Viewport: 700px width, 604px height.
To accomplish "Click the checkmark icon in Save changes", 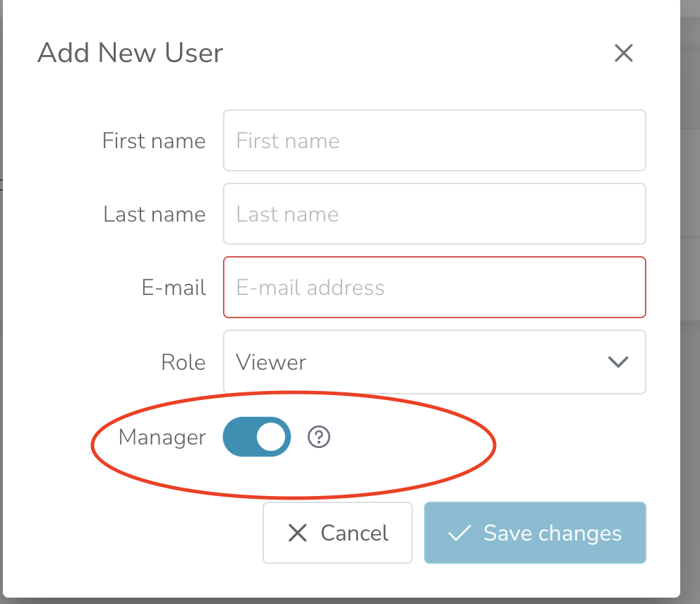I will coord(459,533).
